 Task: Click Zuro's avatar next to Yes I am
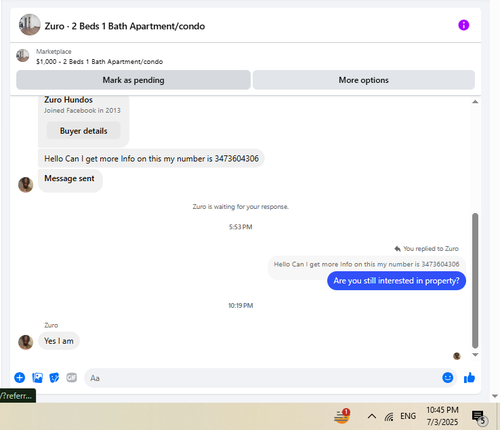click(26, 342)
